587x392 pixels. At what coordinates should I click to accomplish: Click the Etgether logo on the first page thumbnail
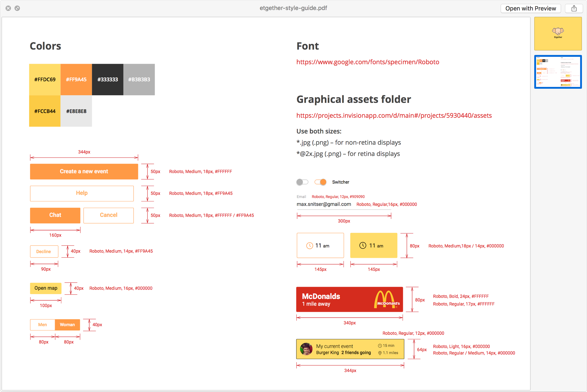(558, 32)
